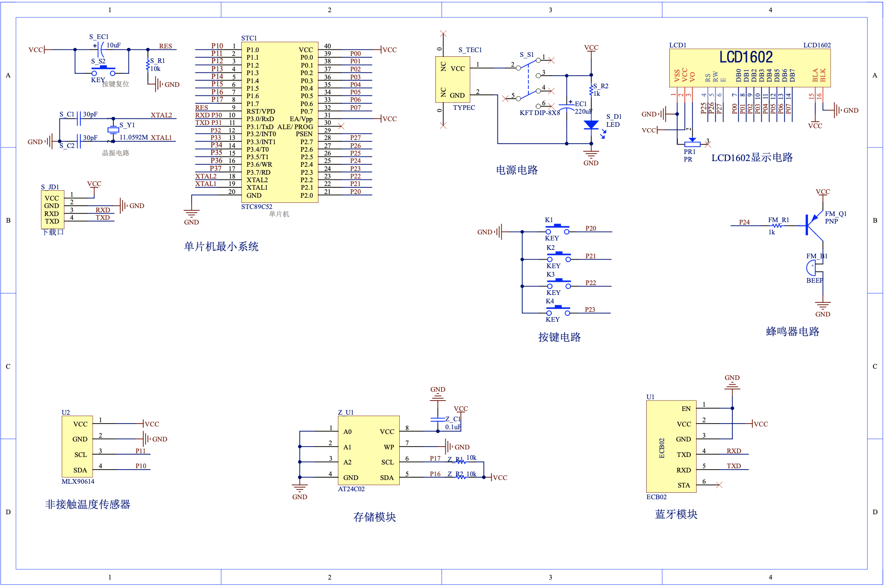Viewport: 884px width, 588px height.
Task: Click the '非接触温度传感器' title text
Action: (x=88, y=504)
